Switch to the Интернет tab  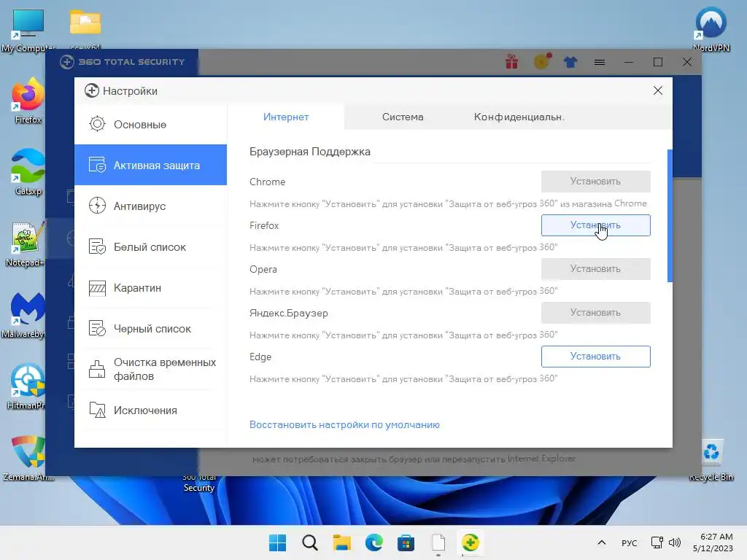(x=286, y=117)
